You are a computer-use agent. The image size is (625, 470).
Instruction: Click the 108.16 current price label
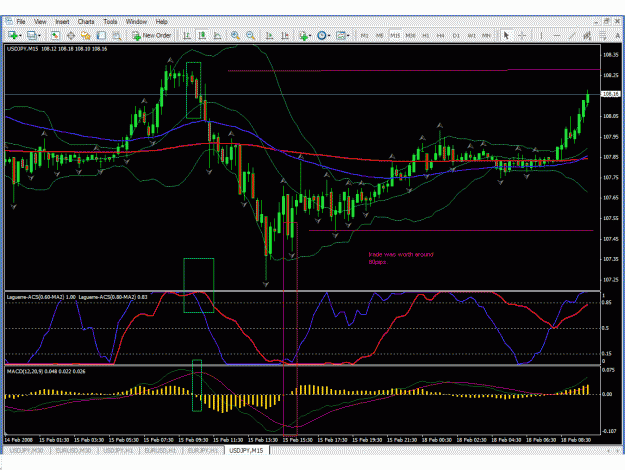pos(611,94)
